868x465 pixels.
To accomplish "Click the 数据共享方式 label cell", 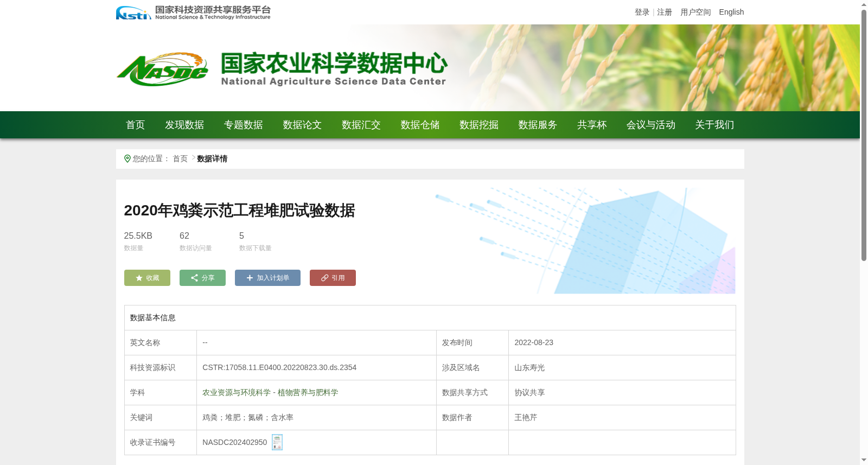I will 473,392.
